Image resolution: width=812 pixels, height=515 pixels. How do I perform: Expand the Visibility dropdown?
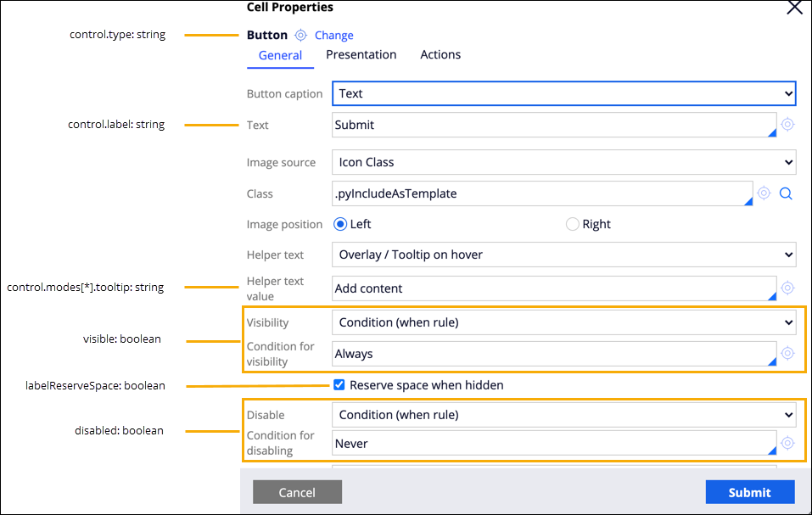click(563, 322)
